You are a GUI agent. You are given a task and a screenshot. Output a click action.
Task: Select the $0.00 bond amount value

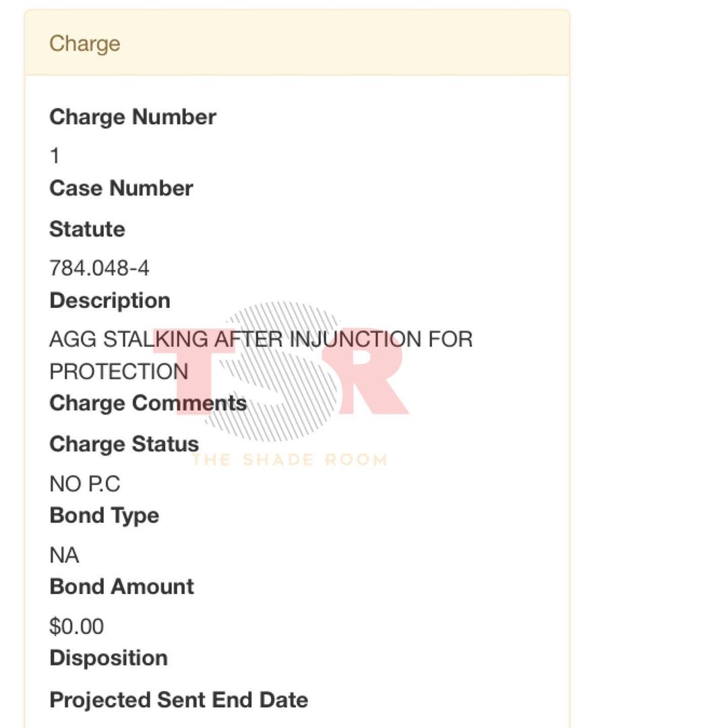pyautogui.click(x=76, y=627)
